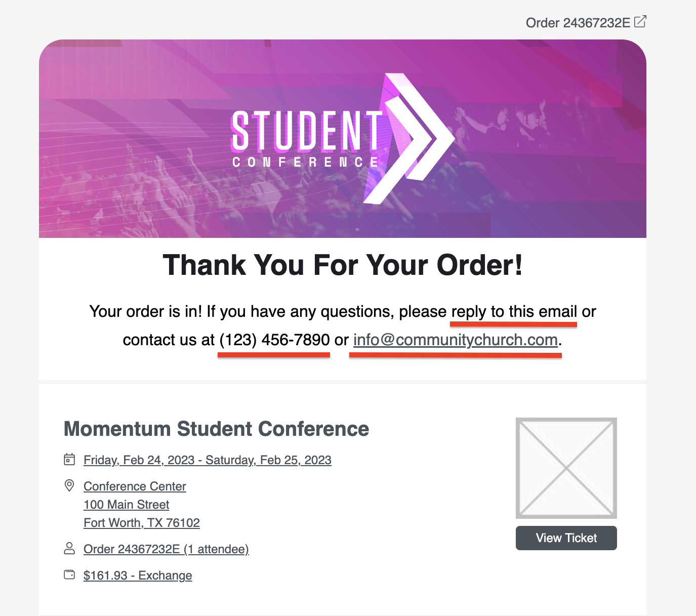This screenshot has height=616, width=696.
Task: Click the wallet icon beside payment amount
Action: click(69, 574)
